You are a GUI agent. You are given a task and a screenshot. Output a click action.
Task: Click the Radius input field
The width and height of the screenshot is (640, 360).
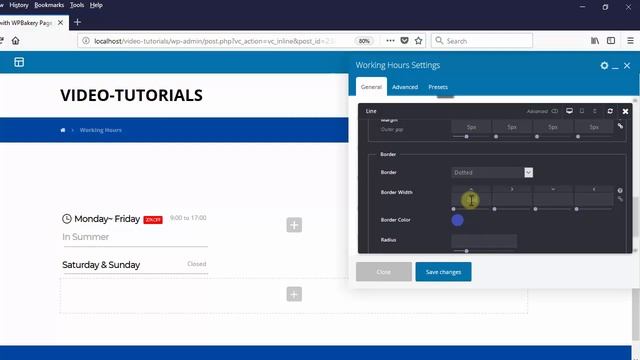(484, 241)
